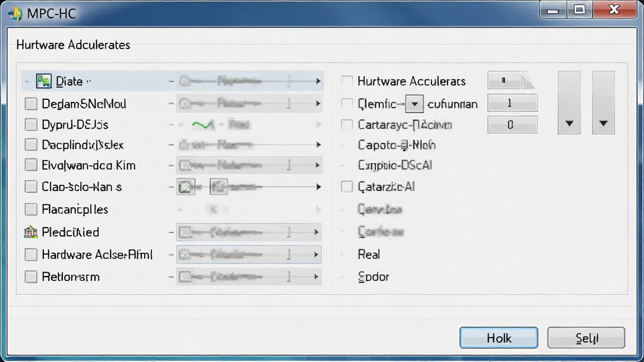Image resolution: width=644 pixels, height=362 pixels.
Task: Expand arrow at end of Dacplindx()Sslex row
Action: click(x=318, y=145)
